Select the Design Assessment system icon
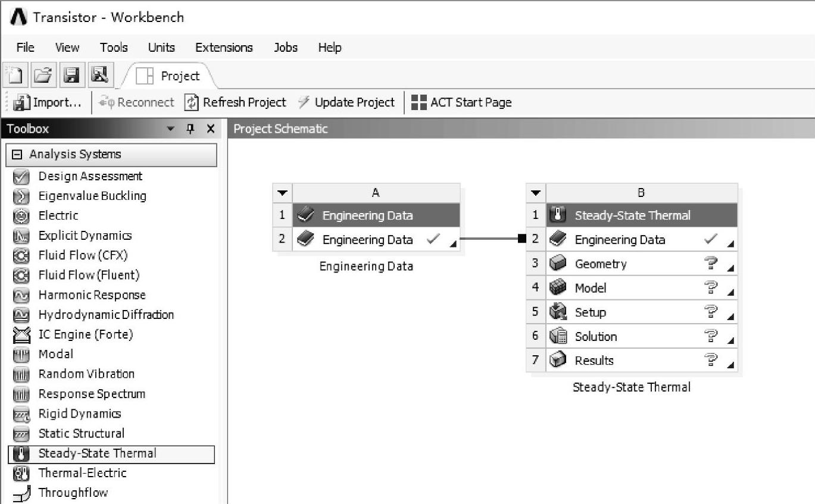815x504 pixels. tap(21, 177)
